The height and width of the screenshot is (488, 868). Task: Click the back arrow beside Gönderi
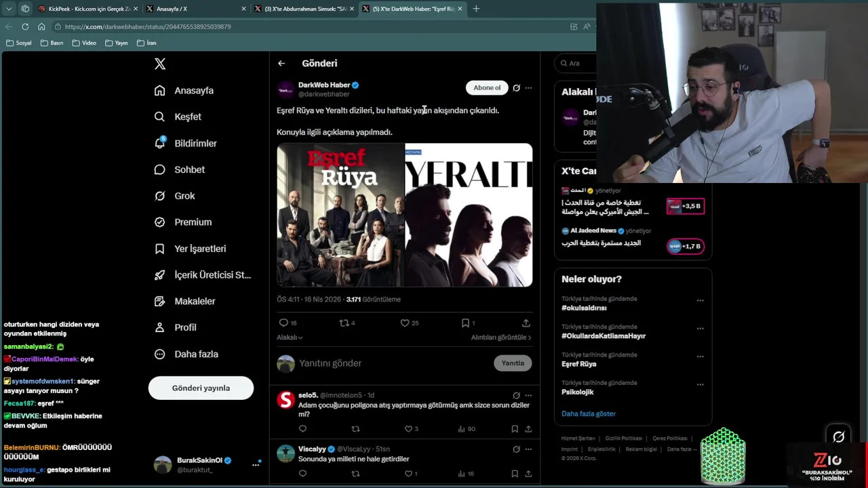coord(281,63)
